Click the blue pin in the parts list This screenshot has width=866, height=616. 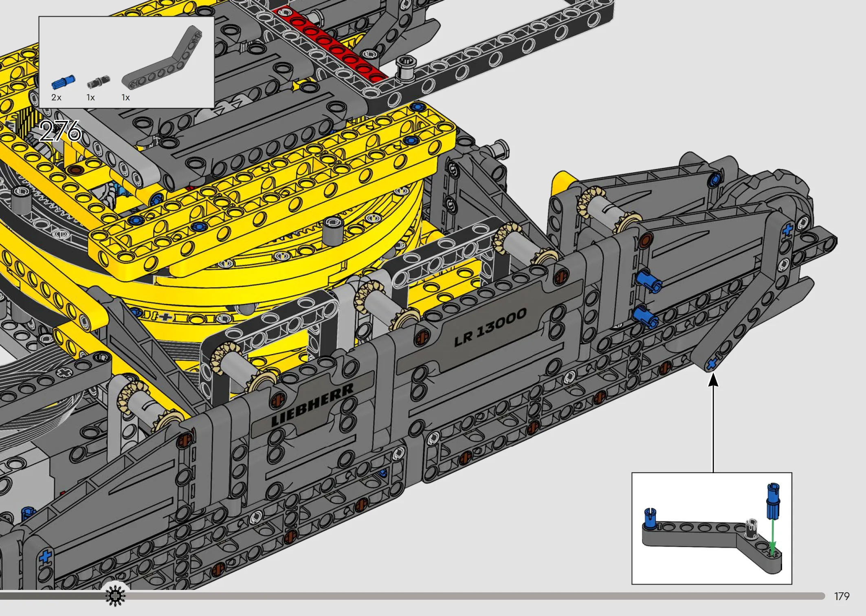[x=63, y=82]
